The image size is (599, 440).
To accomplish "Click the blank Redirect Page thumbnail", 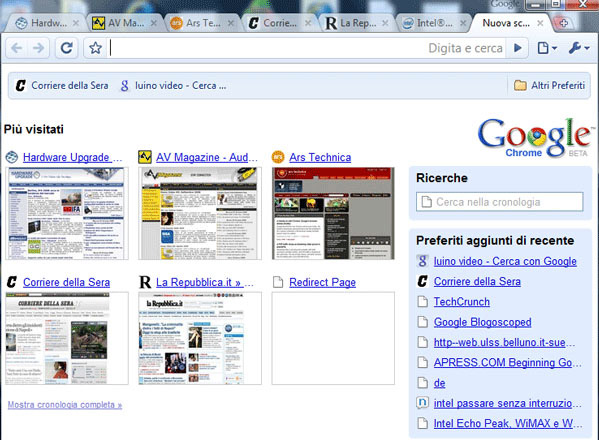I will [333, 338].
